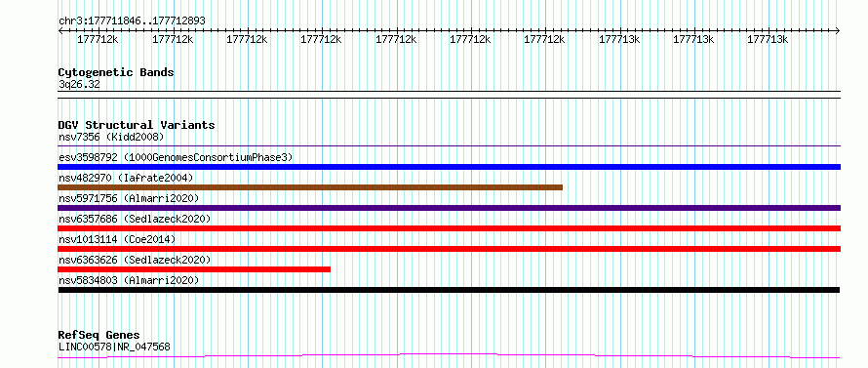Select the thin purple nsv7356 variant line
The image size is (868, 368).
tap(449, 146)
